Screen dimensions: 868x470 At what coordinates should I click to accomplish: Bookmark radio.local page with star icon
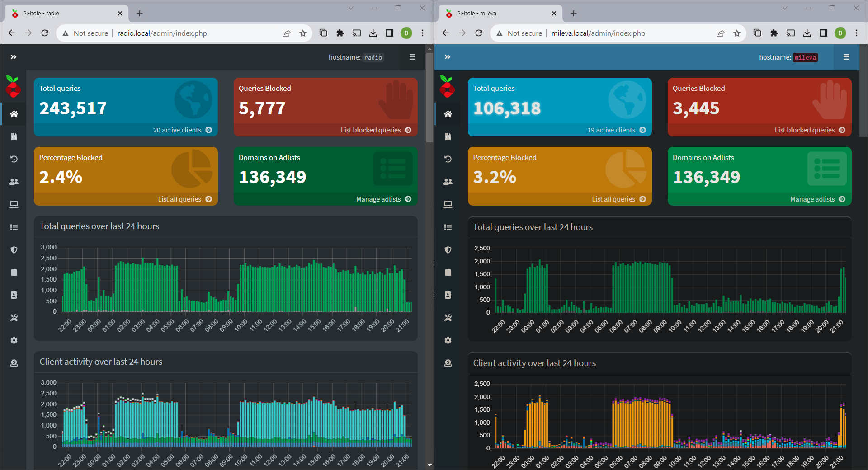303,33
